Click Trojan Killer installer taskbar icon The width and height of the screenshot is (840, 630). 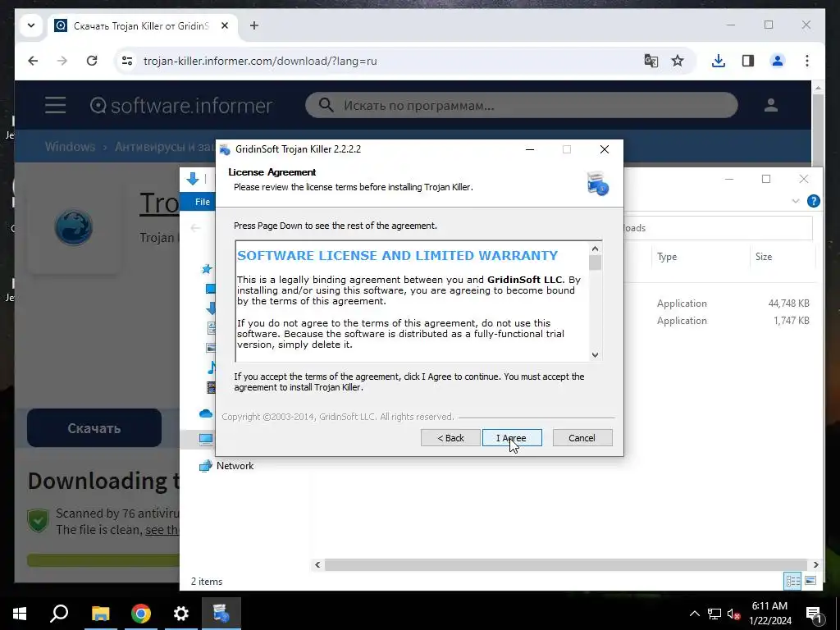tap(221, 614)
